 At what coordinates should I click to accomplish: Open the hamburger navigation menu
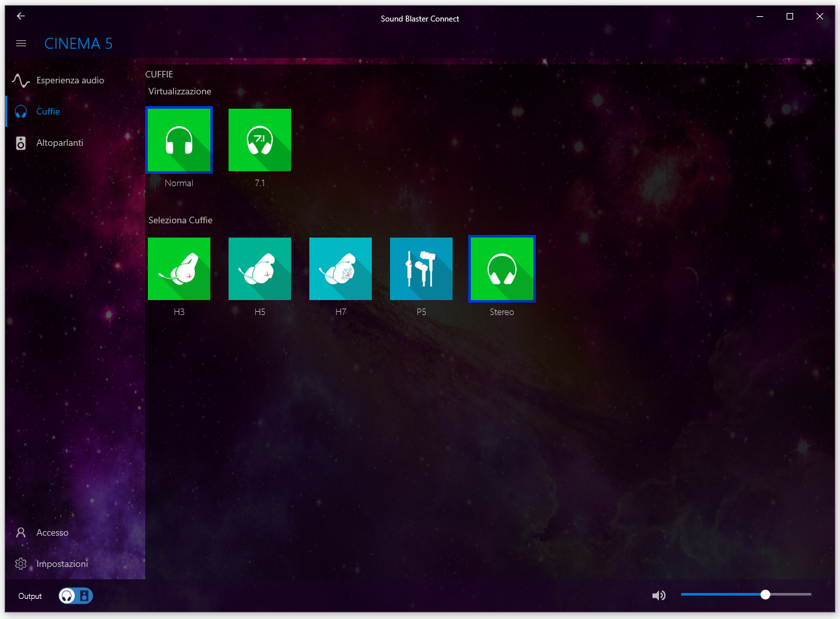point(21,44)
